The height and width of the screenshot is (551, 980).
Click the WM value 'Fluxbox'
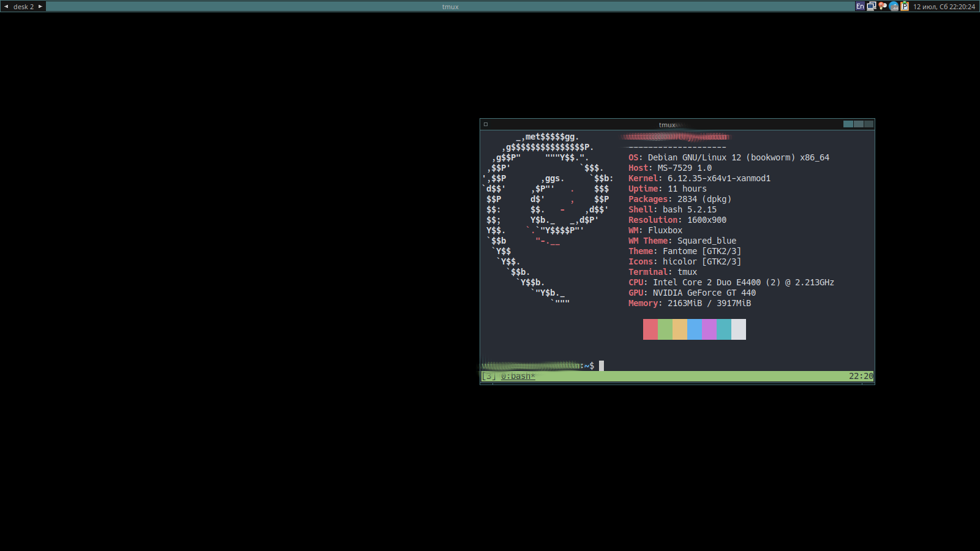tap(665, 230)
